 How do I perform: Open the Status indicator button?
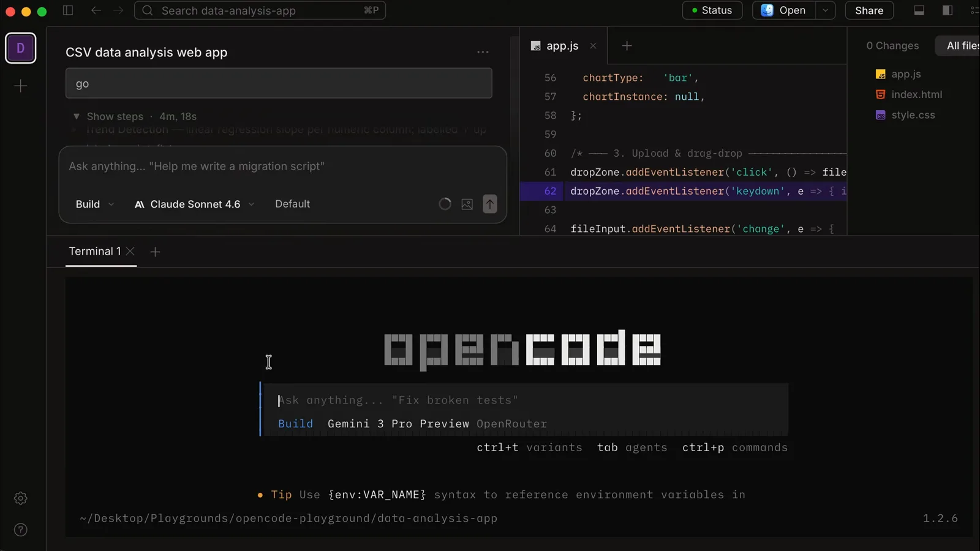712,10
